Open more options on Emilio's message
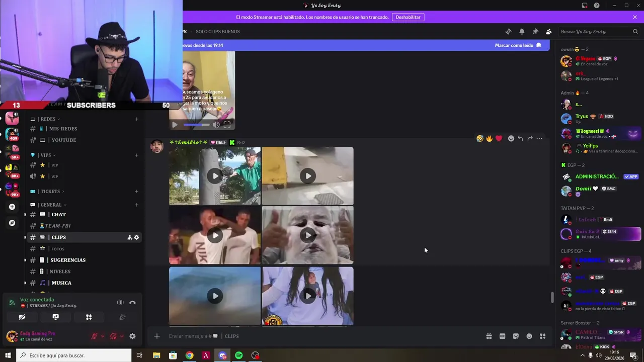The width and height of the screenshot is (644, 362). tap(539, 138)
